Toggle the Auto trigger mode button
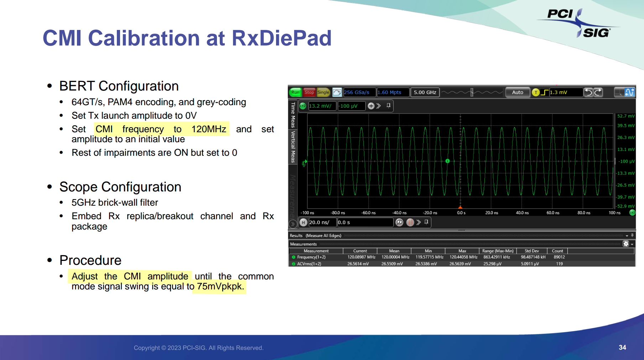 point(517,93)
